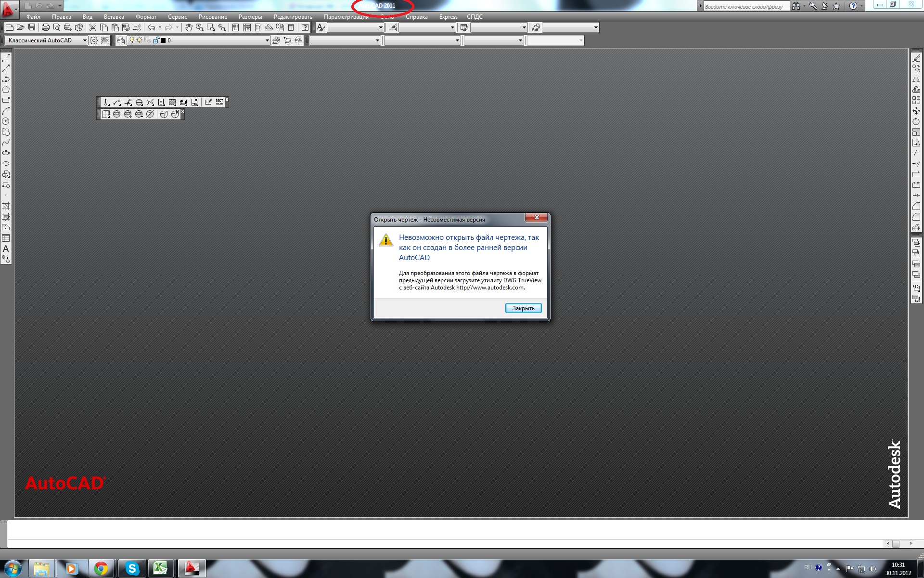The image size is (924, 578).
Task: Open Google Chrome from the taskbar
Action: [x=101, y=569]
